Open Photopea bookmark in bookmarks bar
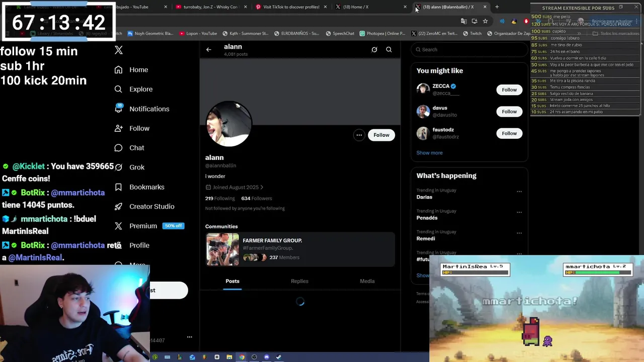Viewport: 644px width, 362px height. click(382, 34)
